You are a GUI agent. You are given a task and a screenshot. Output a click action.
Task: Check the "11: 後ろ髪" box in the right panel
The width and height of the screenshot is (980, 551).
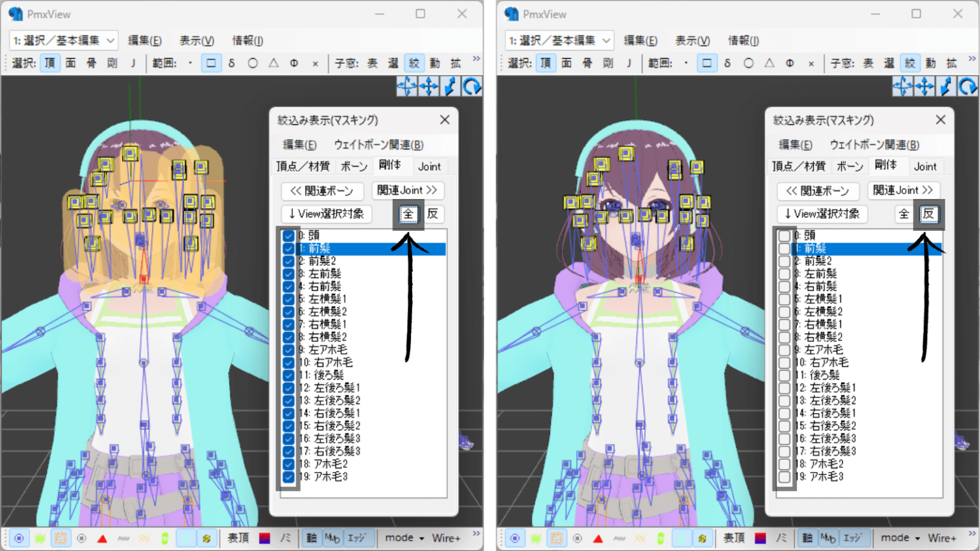point(784,375)
